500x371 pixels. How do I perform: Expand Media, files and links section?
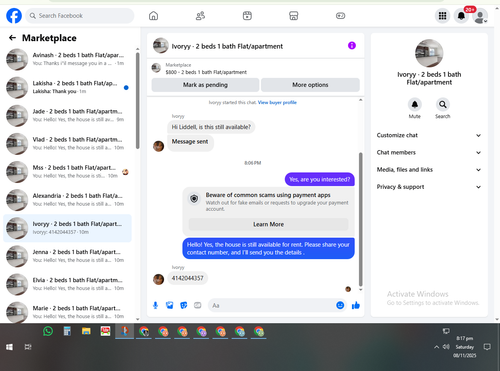pyautogui.click(x=429, y=170)
